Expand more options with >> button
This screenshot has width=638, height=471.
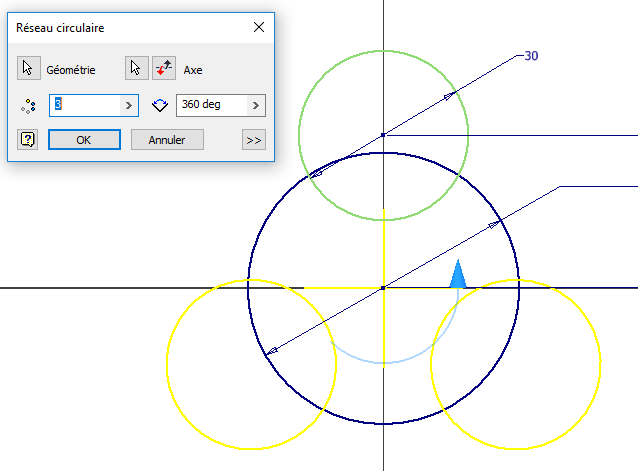254,140
